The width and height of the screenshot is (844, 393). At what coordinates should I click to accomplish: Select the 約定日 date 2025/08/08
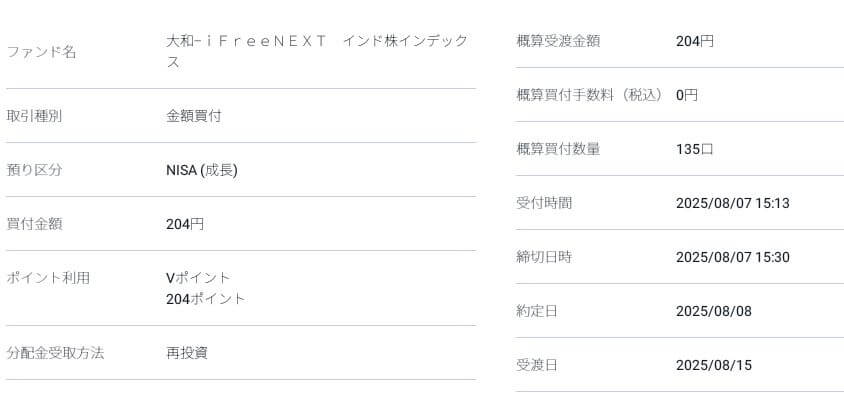click(714, 312)
